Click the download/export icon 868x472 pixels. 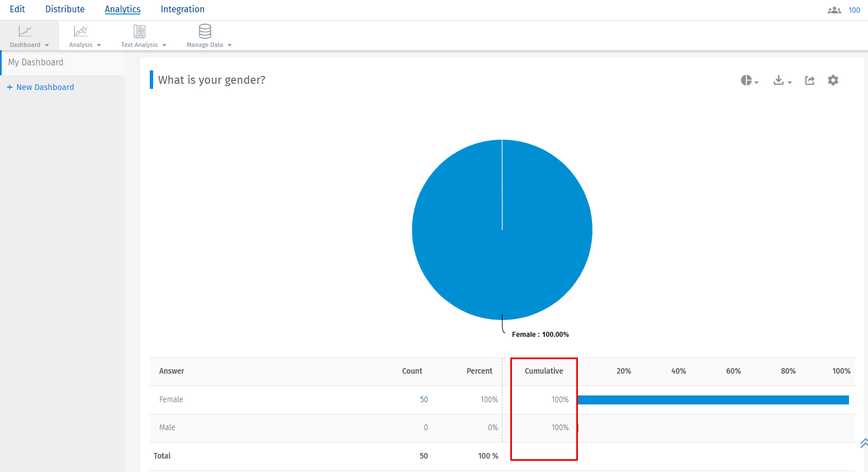(x=779, y=80)
